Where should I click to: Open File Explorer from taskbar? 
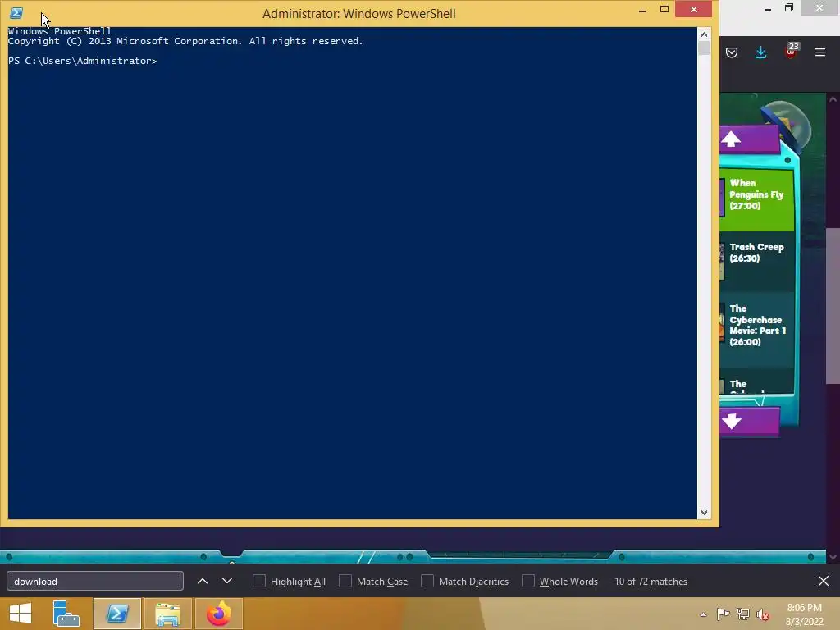coord(168,614)
